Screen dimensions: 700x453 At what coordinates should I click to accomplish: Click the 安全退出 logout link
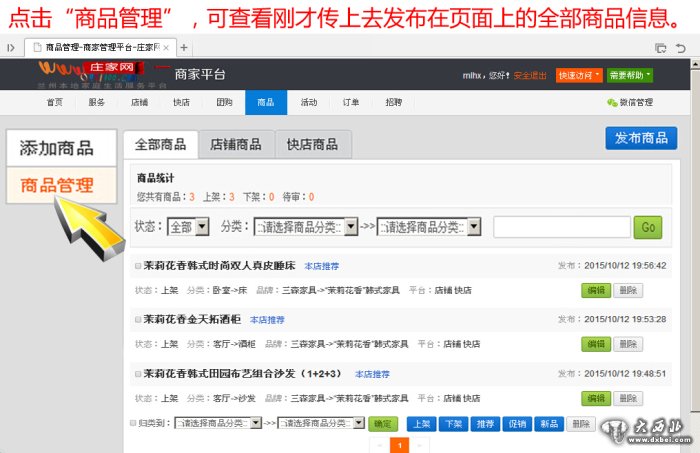[530, 75]
